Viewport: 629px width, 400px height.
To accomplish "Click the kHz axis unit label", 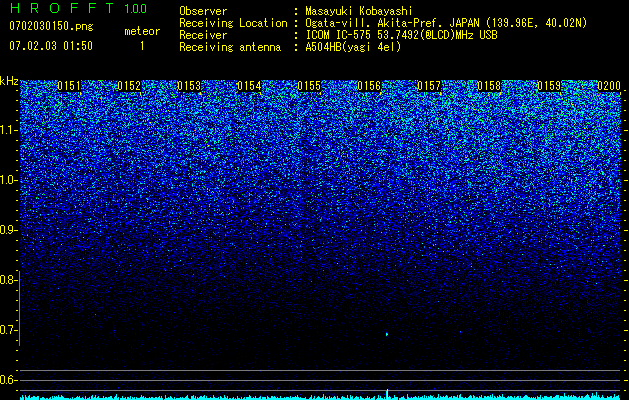I will 9,81.
